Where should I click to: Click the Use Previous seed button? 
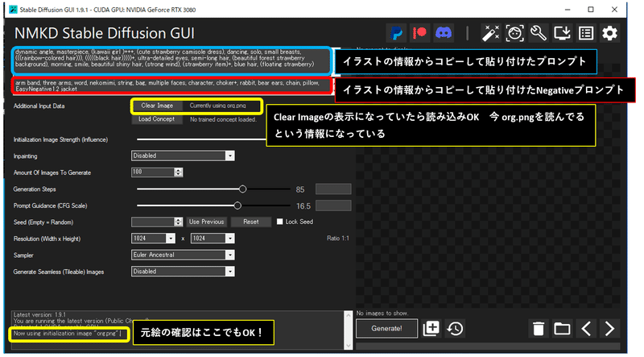click(207, 222)
